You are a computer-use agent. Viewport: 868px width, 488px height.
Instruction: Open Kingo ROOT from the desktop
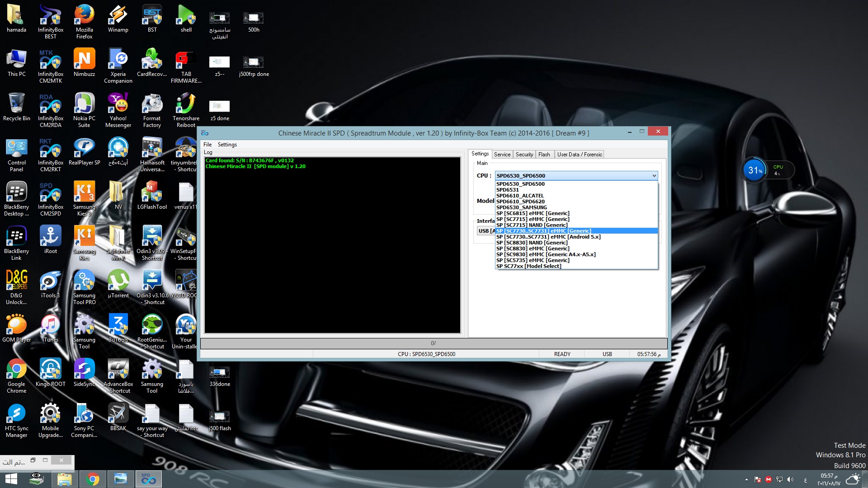pos(51,372)
